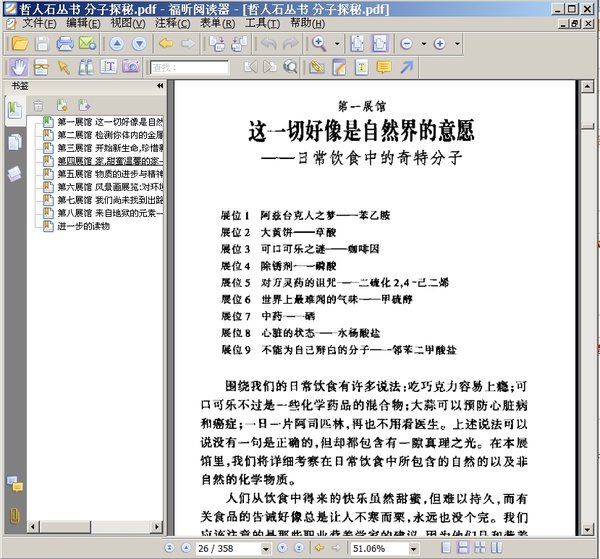Jump to last page in status bar

pyautogui.click(x=298, y=548)
